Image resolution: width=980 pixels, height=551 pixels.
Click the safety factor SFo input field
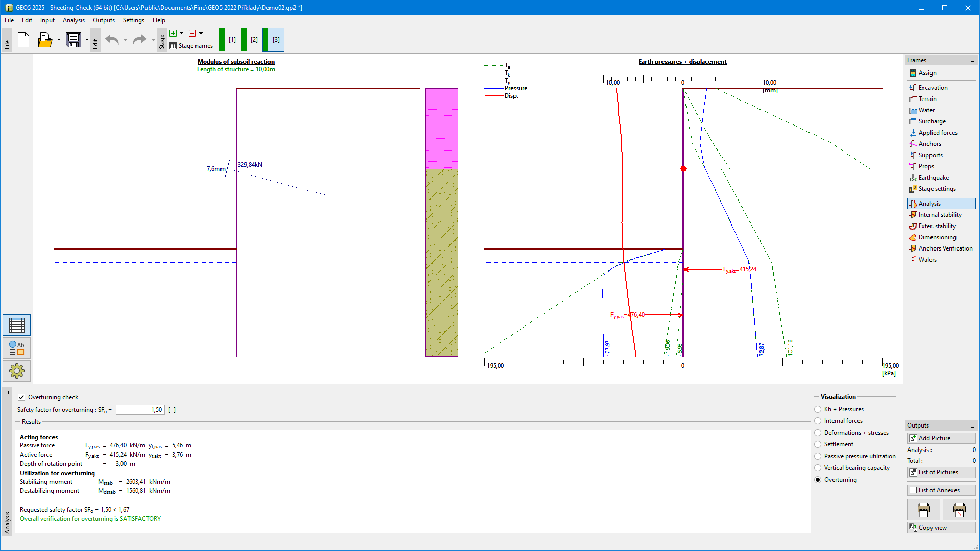[140, 410]
